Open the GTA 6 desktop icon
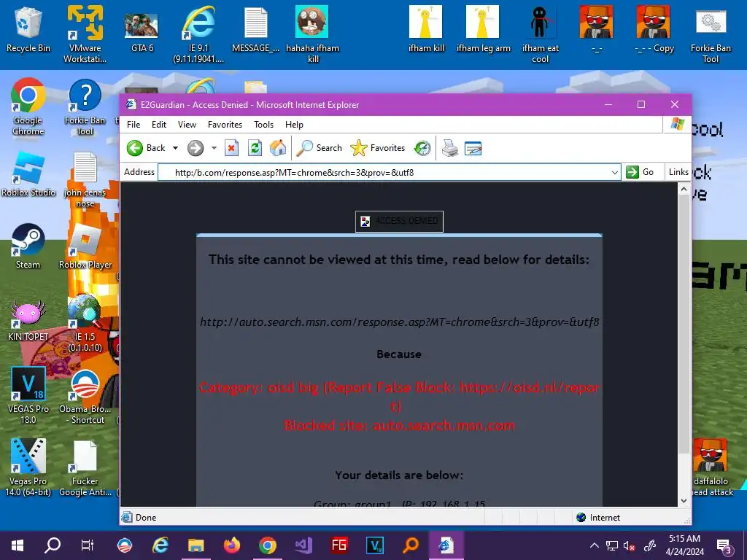The image size is (747, 560). click(142, 31)
